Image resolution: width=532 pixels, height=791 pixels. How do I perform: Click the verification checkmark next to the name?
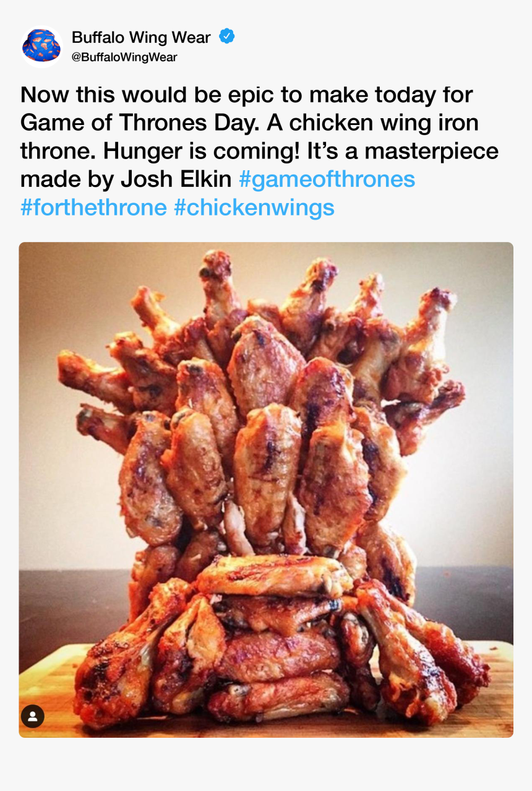point(228,37)
